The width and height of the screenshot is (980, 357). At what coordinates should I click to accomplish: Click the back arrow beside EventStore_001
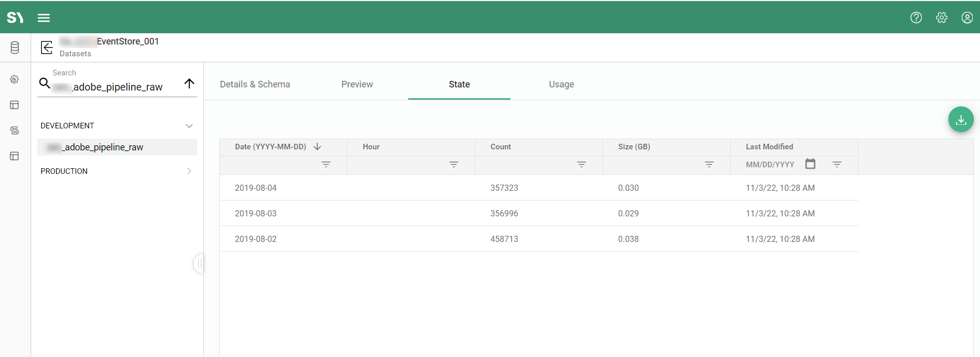click(47, 48)
